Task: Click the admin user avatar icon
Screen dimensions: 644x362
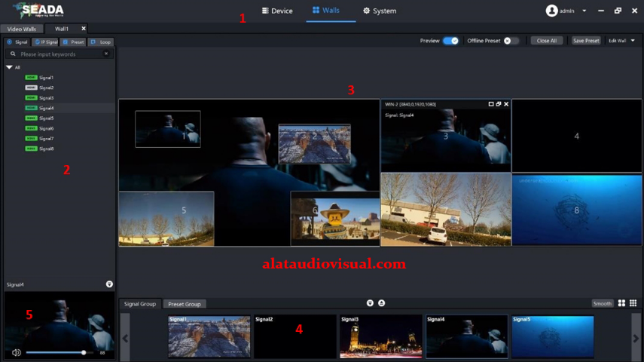Action: click(x=552, y=11)
